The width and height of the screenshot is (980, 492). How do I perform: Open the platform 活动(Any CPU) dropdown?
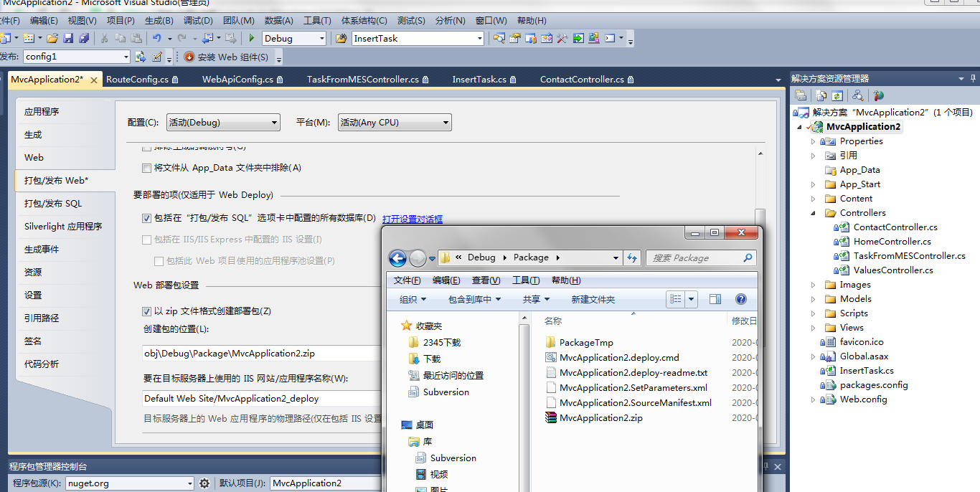coord(395,123)
